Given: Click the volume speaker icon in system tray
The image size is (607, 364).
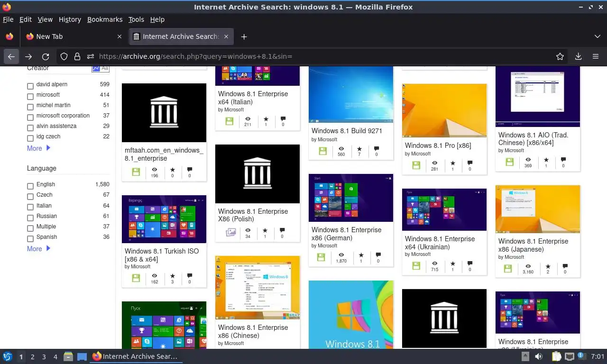Looking at the screenshot, I should pyautogui.click(x=539, y=356).
